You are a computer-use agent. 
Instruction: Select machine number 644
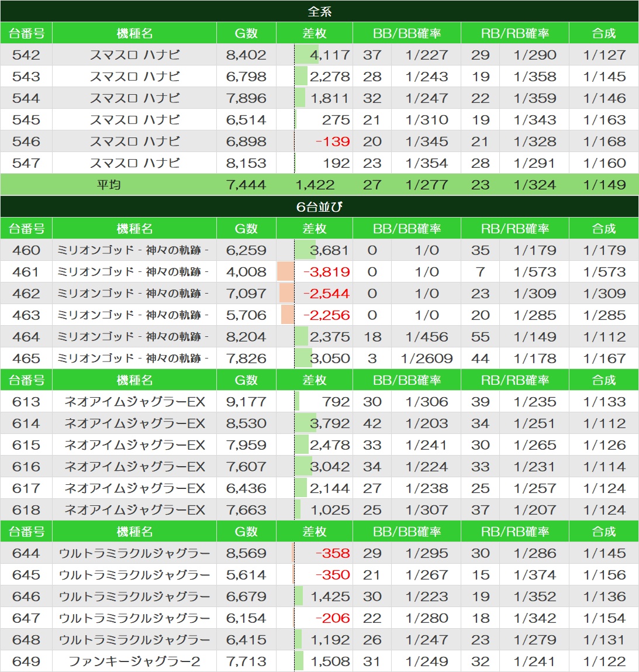(x=26, y=553)
